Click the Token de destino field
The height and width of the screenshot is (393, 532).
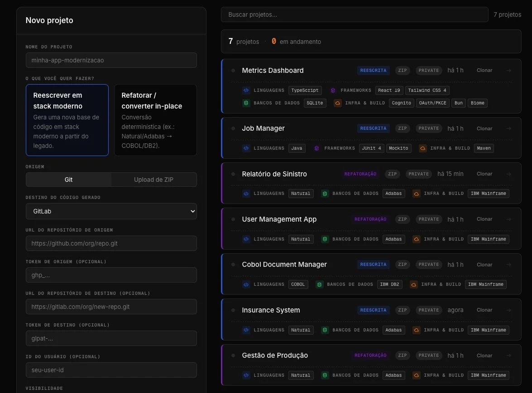[111, 338]
